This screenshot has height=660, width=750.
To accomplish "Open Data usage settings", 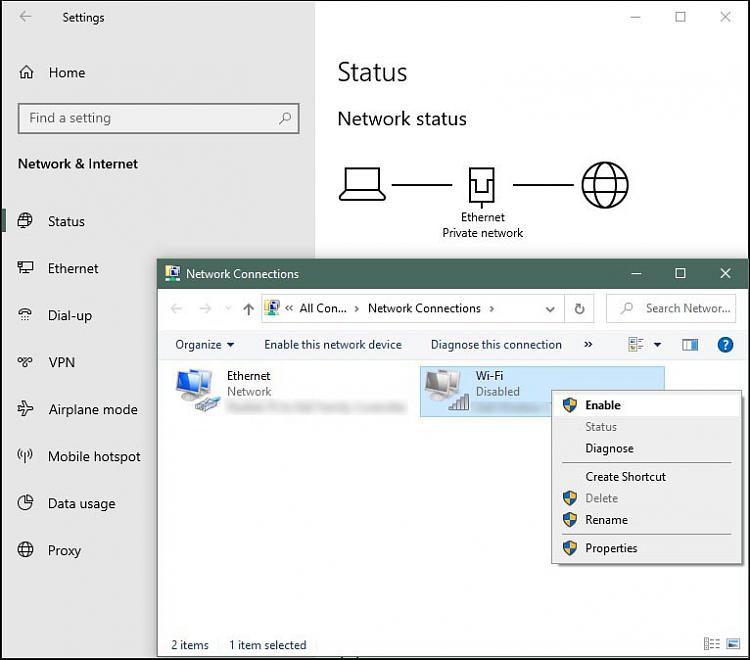I will pyautogui.click(x=66, y=503).
